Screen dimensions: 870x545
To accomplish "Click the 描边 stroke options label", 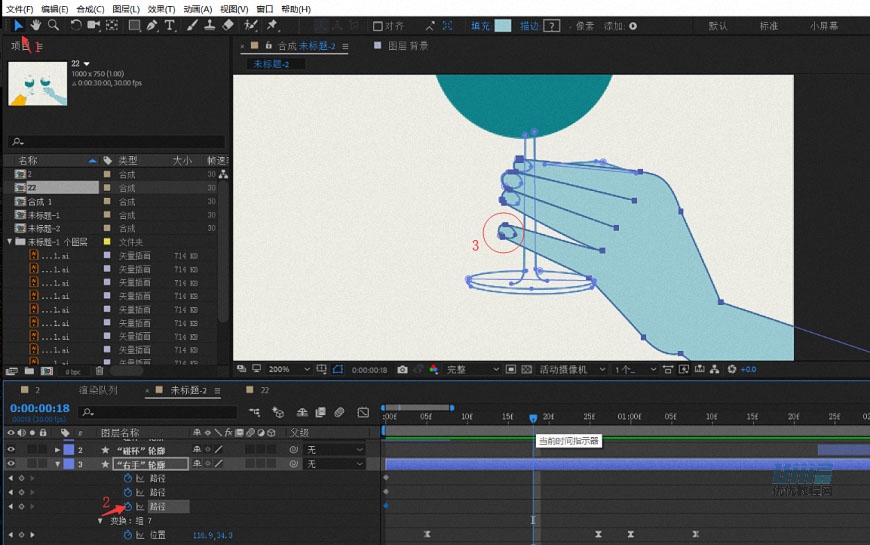I will pyautogui.click(x=529, y=26).
